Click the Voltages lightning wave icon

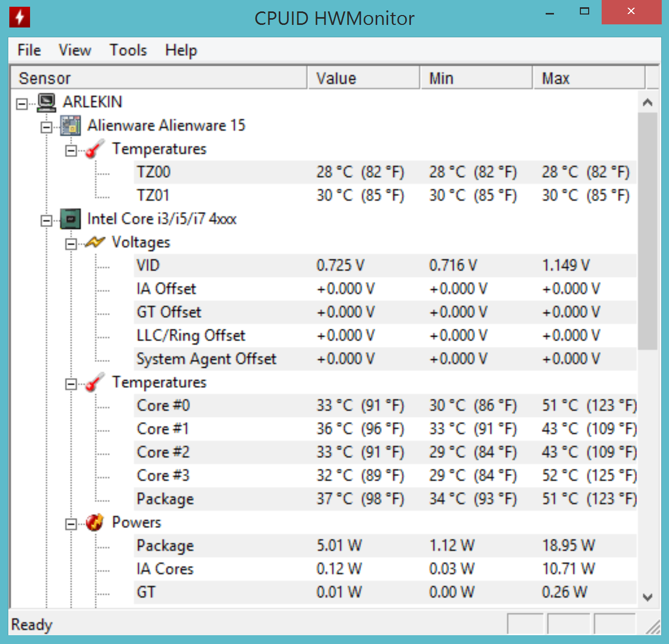95,242
